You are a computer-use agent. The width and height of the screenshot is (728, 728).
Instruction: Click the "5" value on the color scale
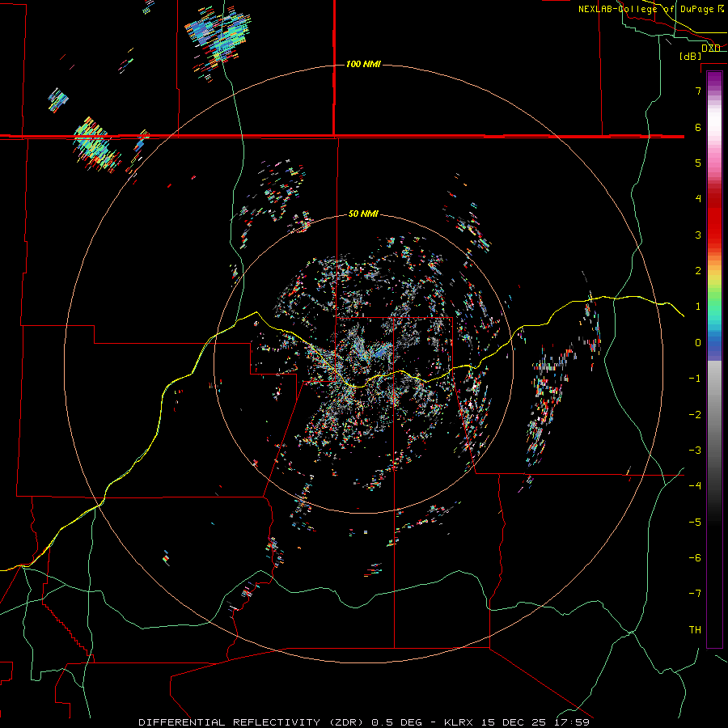point(698,163)
